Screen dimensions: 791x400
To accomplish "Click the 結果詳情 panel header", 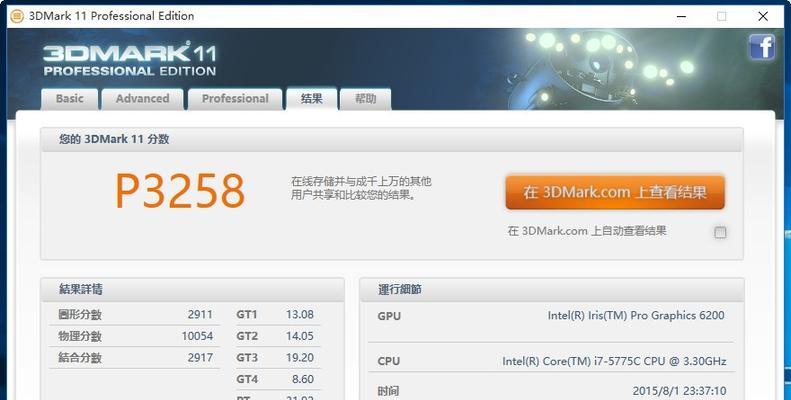I will (192, 290).
